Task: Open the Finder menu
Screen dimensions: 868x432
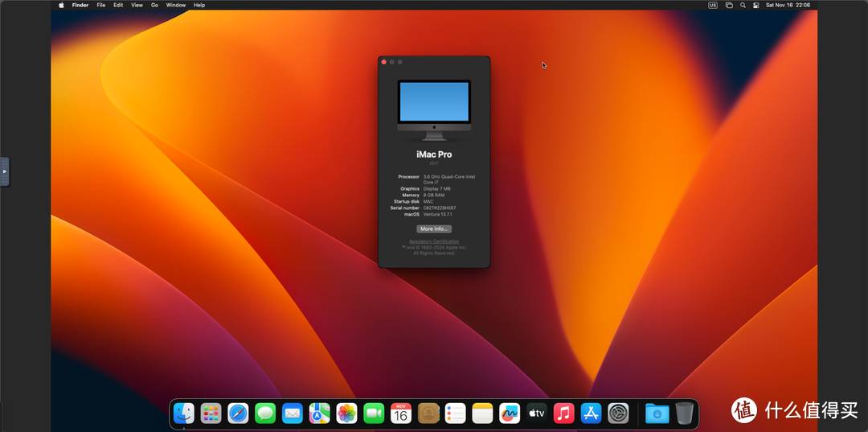Action: (80, 5)
